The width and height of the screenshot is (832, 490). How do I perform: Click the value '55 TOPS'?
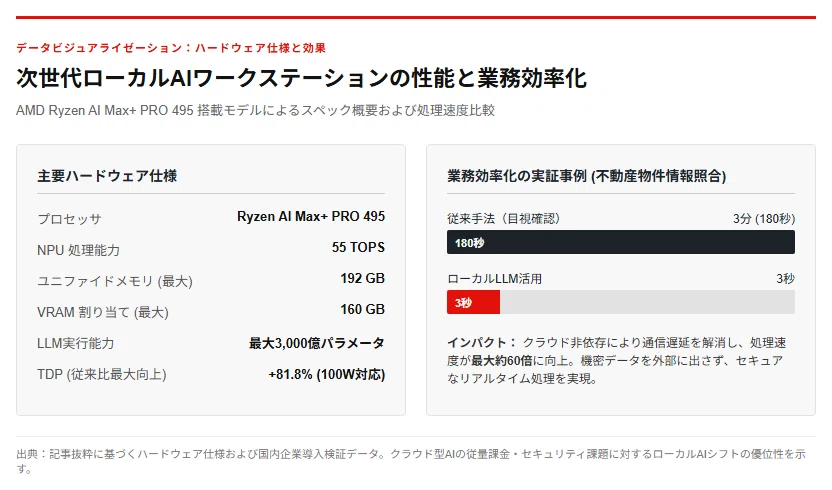tap(358, 247)
